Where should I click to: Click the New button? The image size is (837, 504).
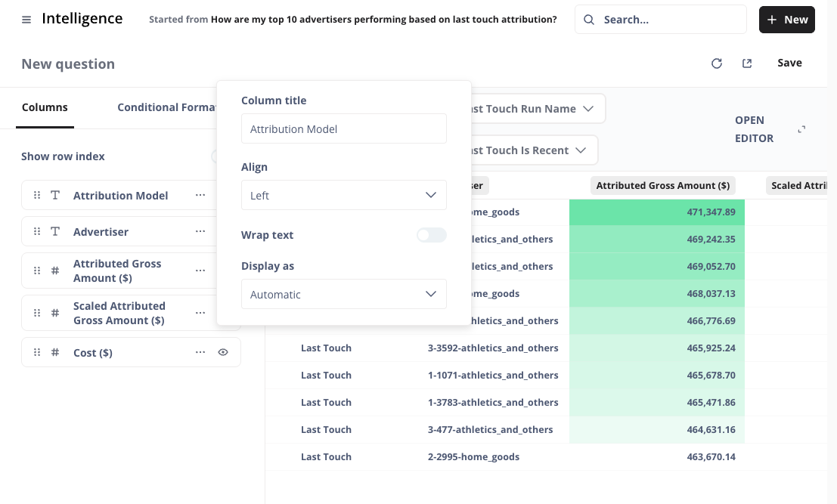click(786, 20)
